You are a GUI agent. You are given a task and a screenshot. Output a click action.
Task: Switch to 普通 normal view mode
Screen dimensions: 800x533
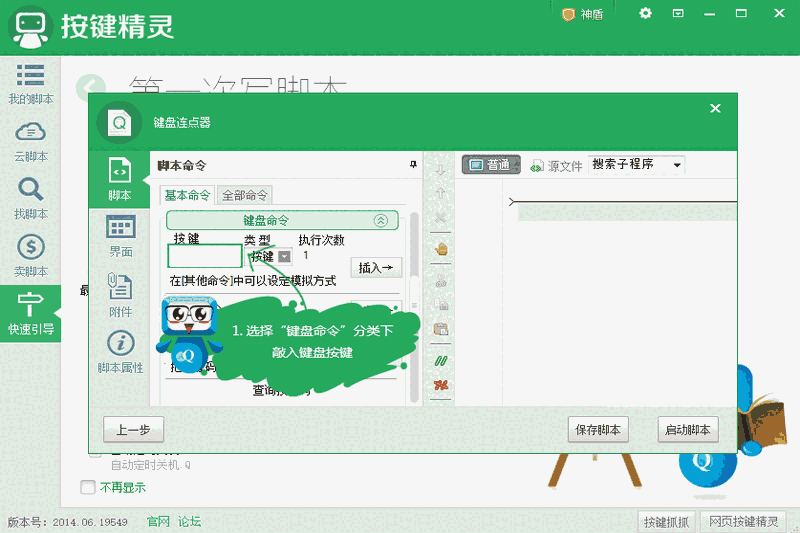491,165
